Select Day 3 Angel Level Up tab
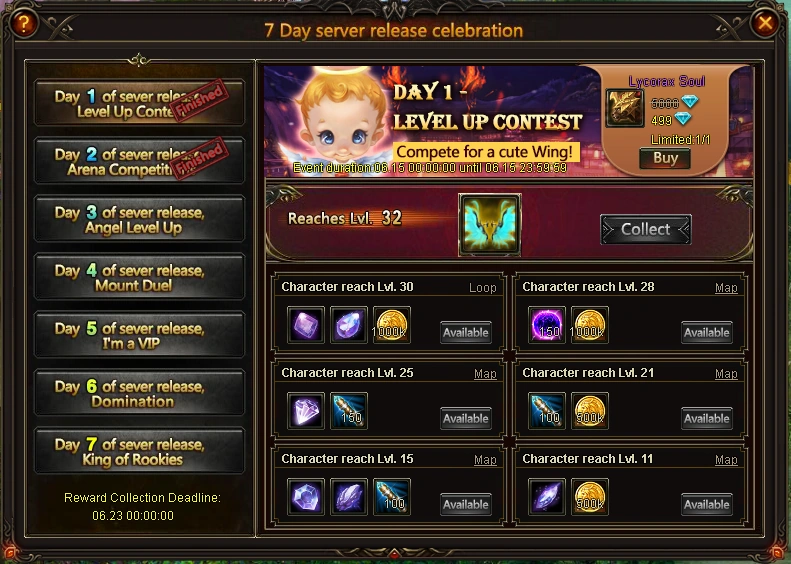 pyautogui.click(x=139, y=219)
